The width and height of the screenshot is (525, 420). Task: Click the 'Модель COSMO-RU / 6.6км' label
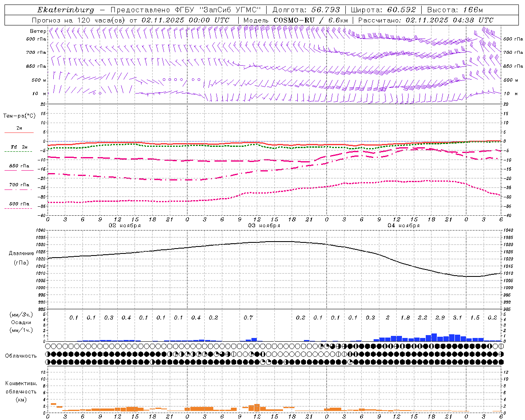296,20
